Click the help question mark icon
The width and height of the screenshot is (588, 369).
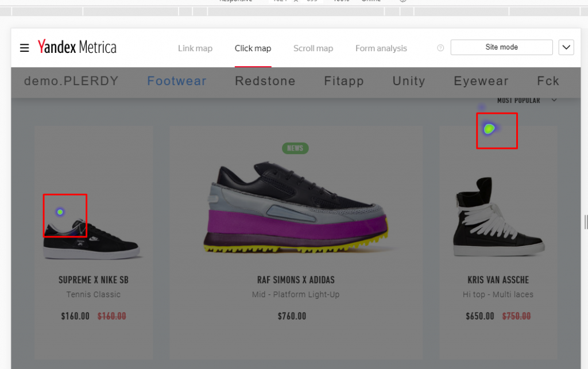tap(440, 48)
